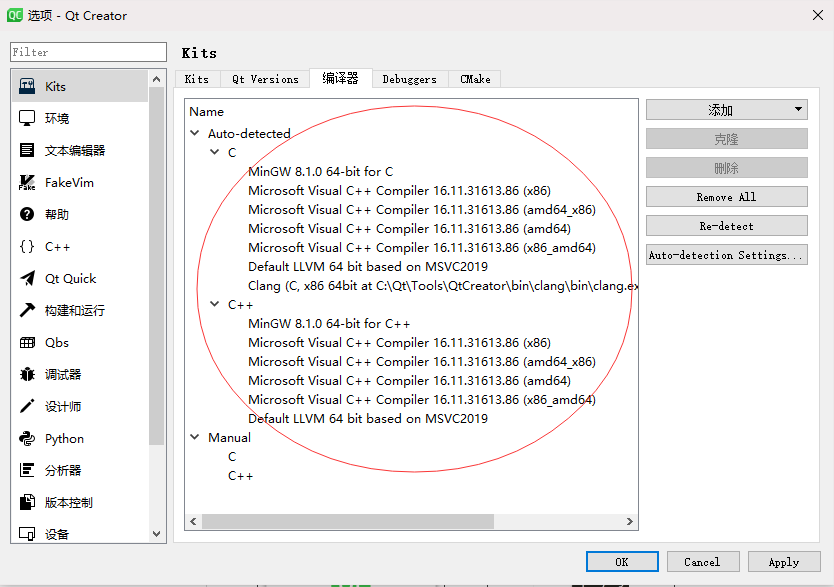Open the 设计师 pencil icon
The image size is (834, 587).
tap(27, 406)
